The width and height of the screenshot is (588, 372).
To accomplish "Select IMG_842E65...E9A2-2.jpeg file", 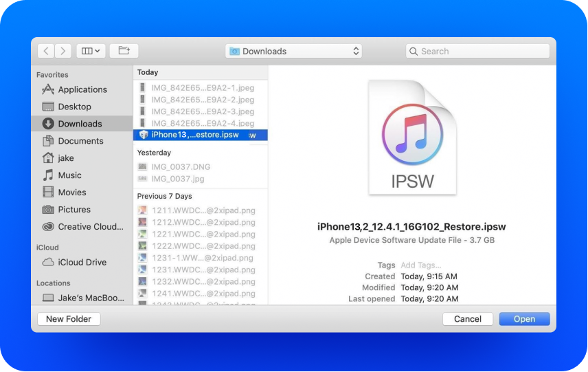I will 201,100.
